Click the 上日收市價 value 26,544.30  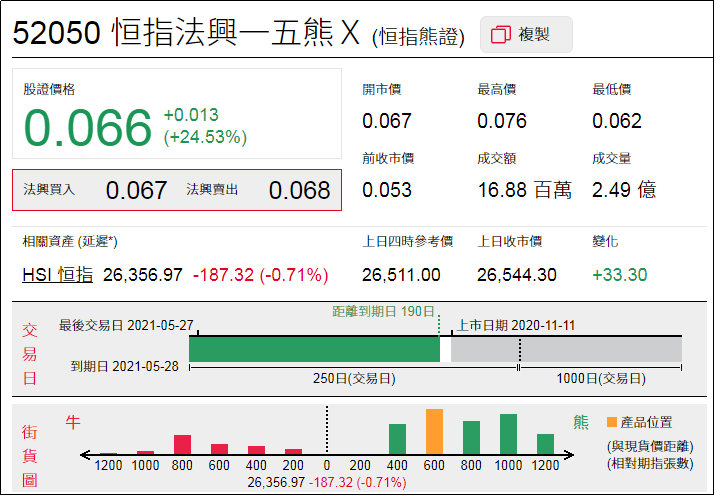517,275
